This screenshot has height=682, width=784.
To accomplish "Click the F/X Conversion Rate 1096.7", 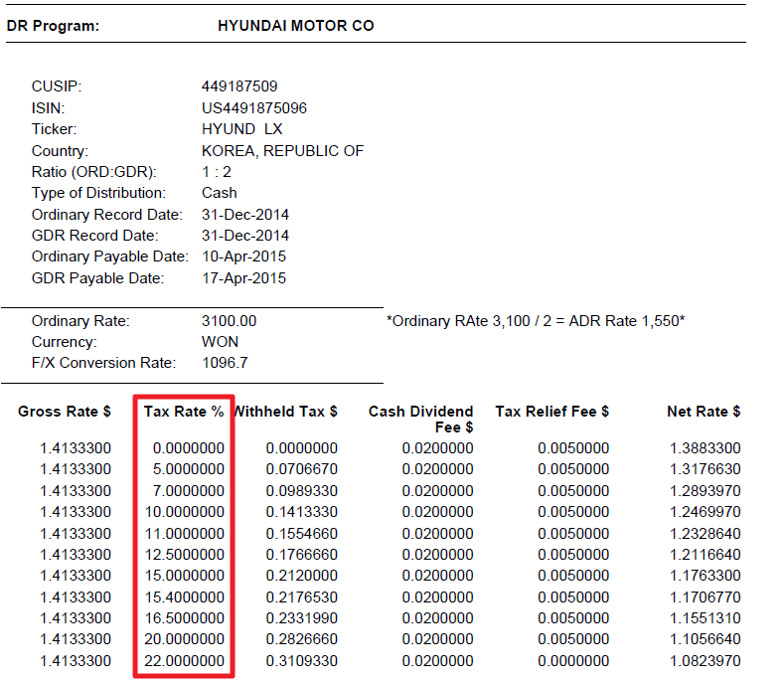I will (x=225, y=362).
